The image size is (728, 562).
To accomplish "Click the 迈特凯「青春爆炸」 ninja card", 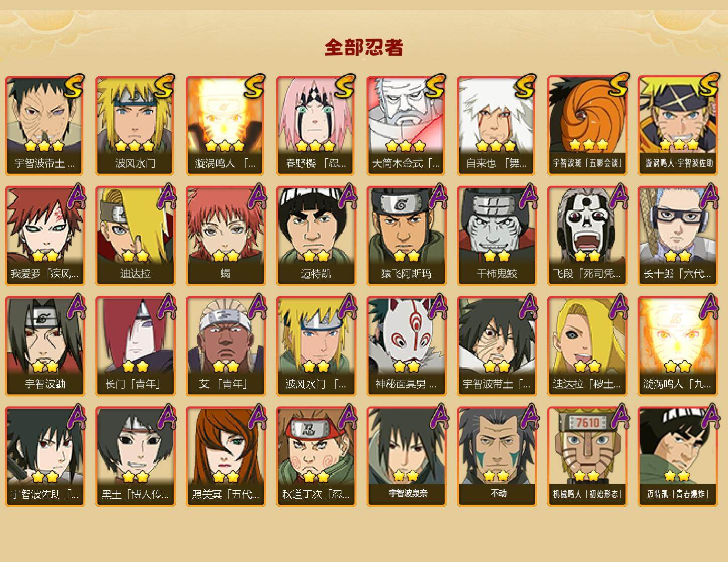I will pyautogui.click(x=677, y=457).
